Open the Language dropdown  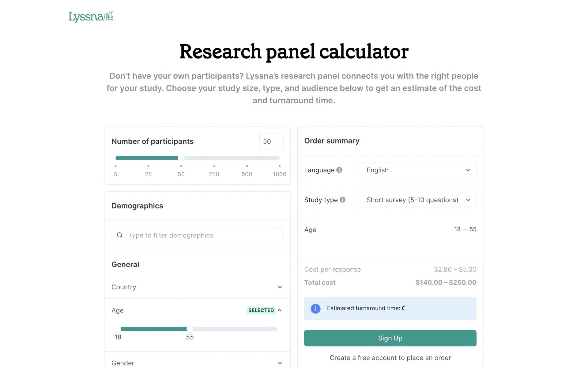click(418, 170)
